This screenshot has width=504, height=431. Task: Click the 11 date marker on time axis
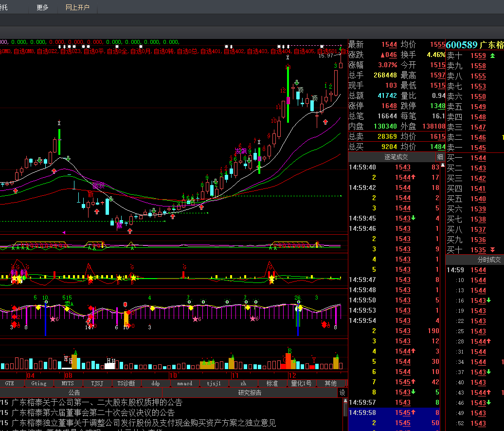pos(235,375)
